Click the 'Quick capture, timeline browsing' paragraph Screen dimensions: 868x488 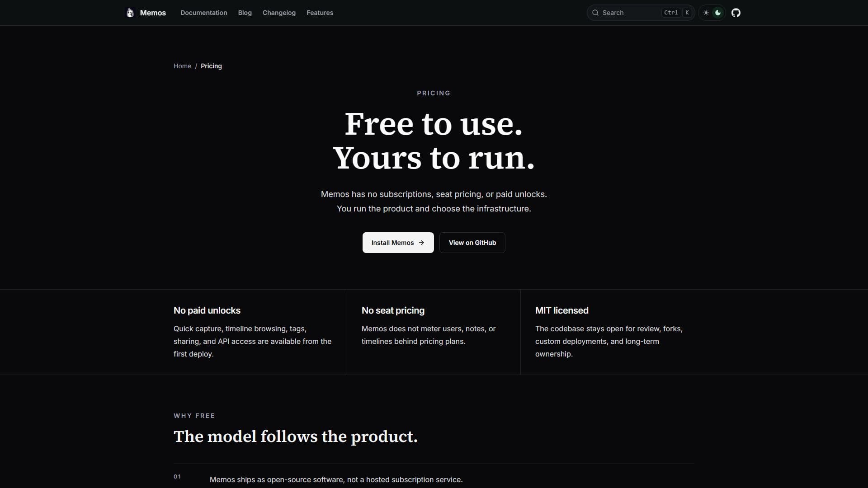(252, 341)
